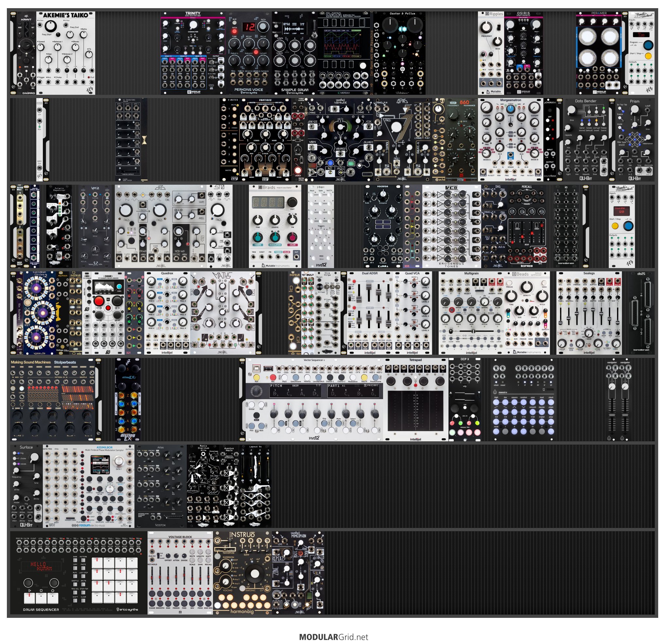Click the USB-B port on Vector Sequencer
This screenshot has height=644, width=668.
(256, 368)
